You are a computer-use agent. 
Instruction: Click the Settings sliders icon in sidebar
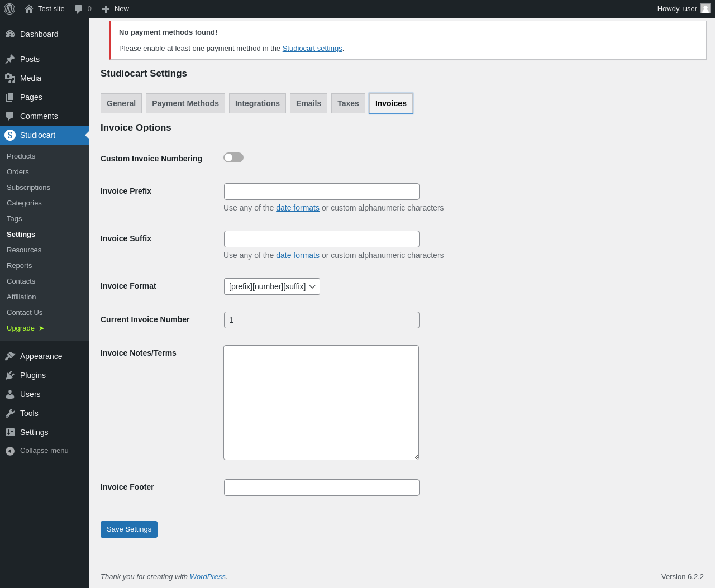(10, 432)
